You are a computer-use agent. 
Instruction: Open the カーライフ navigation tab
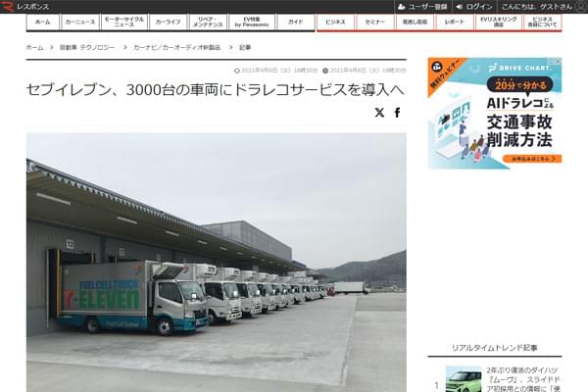(168, 23)
